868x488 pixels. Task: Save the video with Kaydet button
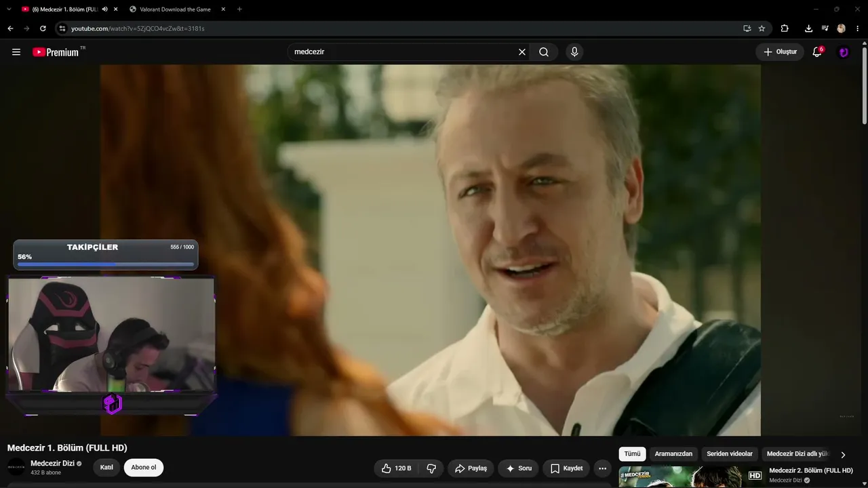click(566, 468)
